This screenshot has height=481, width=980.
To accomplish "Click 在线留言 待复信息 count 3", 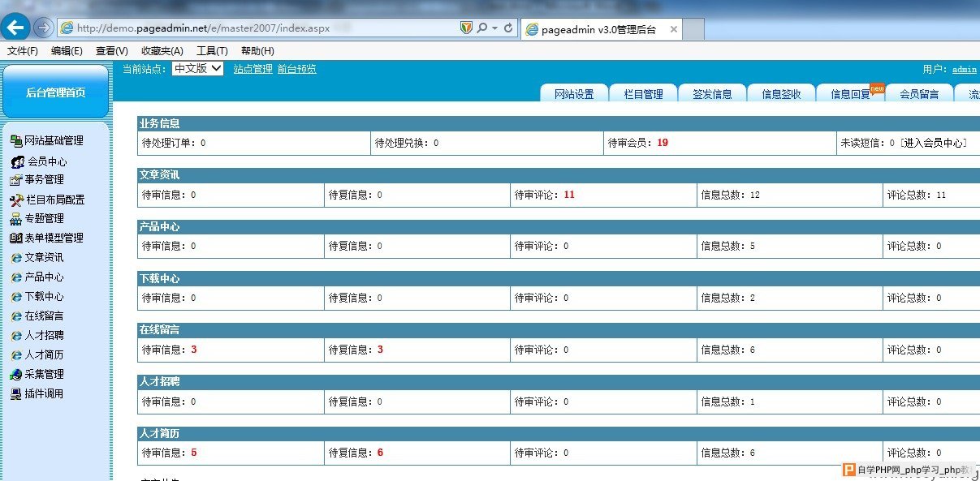I will 380,350.
